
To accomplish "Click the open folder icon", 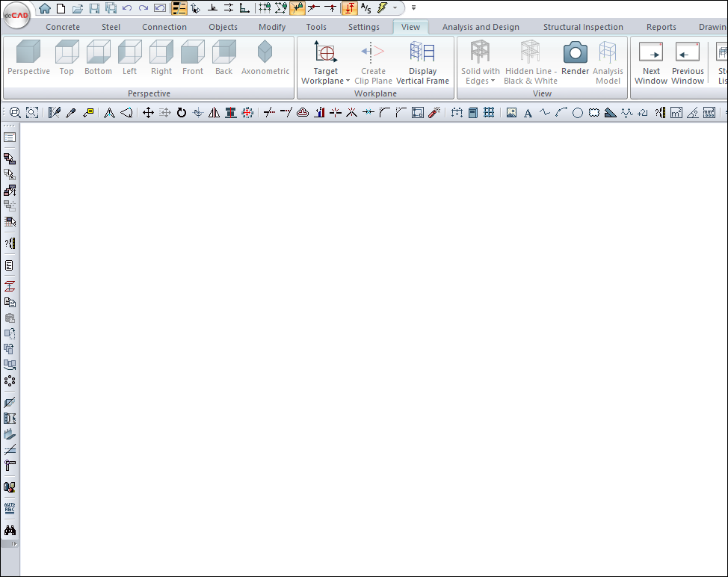I will click(x=77, y=8).
